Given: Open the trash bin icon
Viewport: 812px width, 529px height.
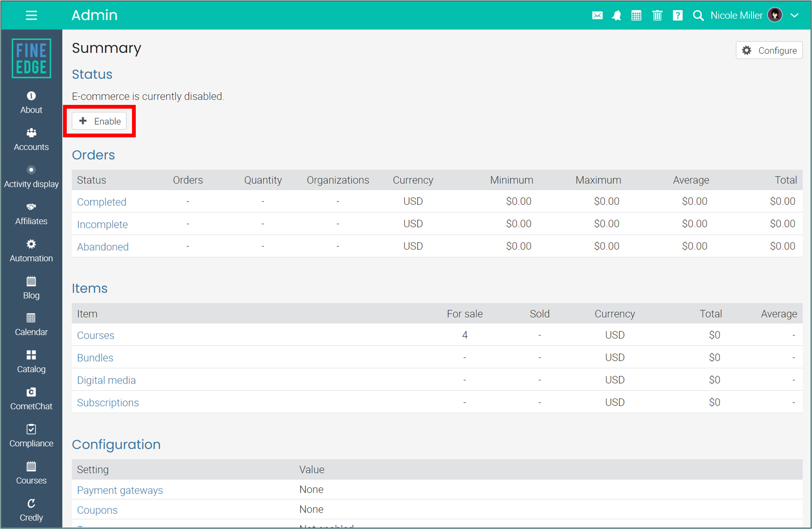Looking at the screenshot, I should 657,15.
